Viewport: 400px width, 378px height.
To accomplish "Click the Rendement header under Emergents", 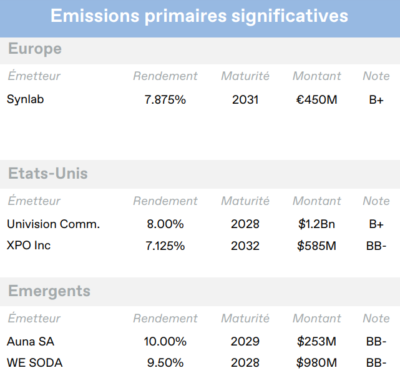I will tap(165, 318).
